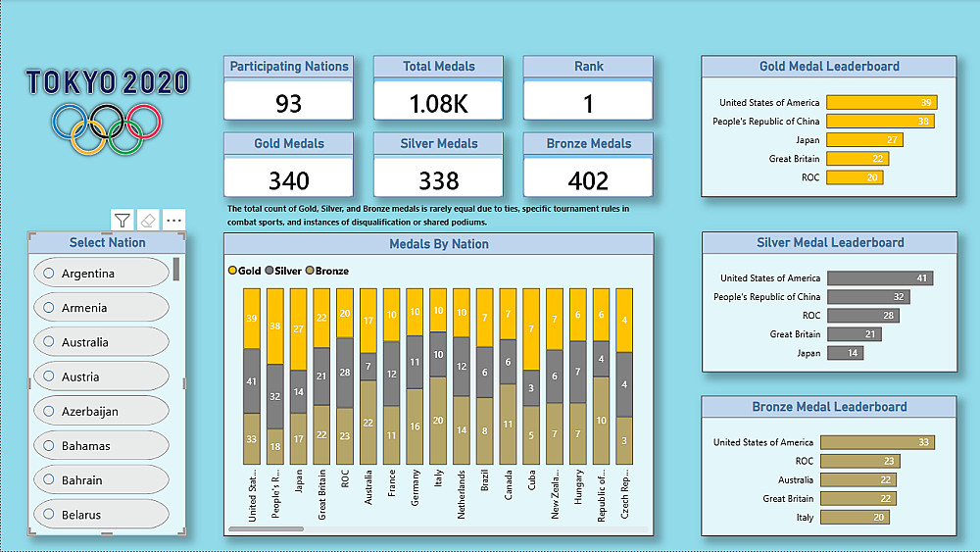Click the Silver legend marker
Screen dimensions: 980x552
(269, 271)
